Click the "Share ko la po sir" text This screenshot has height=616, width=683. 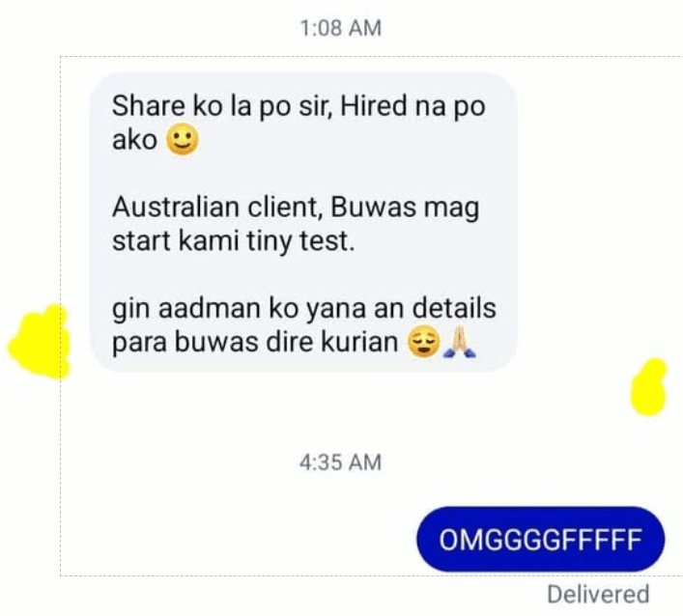point(222,106)
